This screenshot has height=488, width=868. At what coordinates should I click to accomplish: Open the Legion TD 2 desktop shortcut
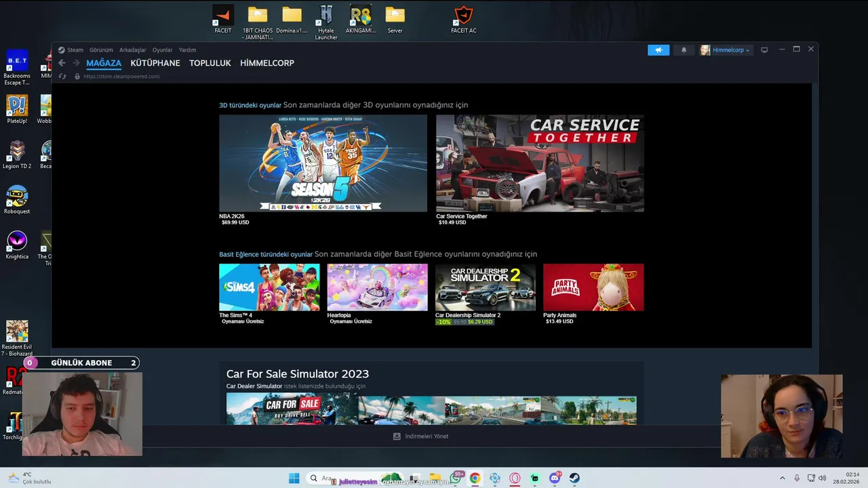click(17, 155)
